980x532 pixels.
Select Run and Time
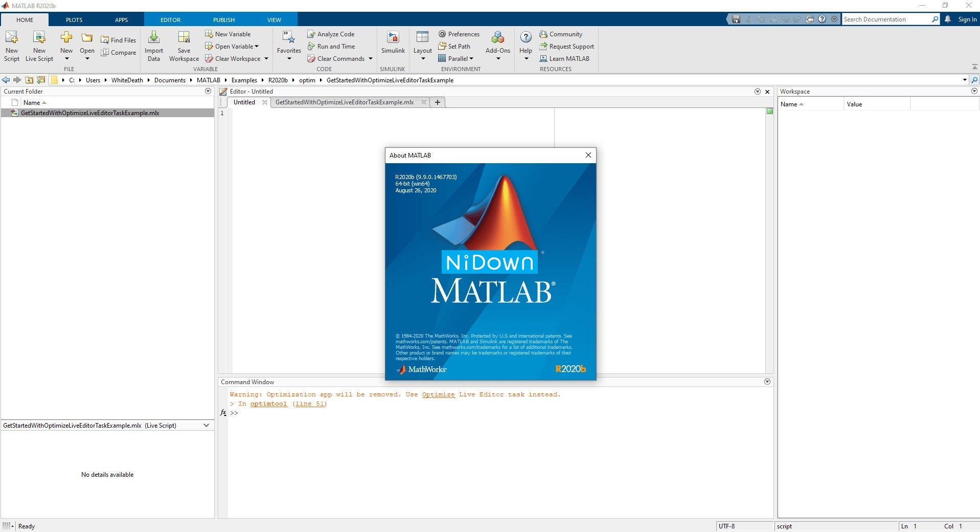[331, 46]
